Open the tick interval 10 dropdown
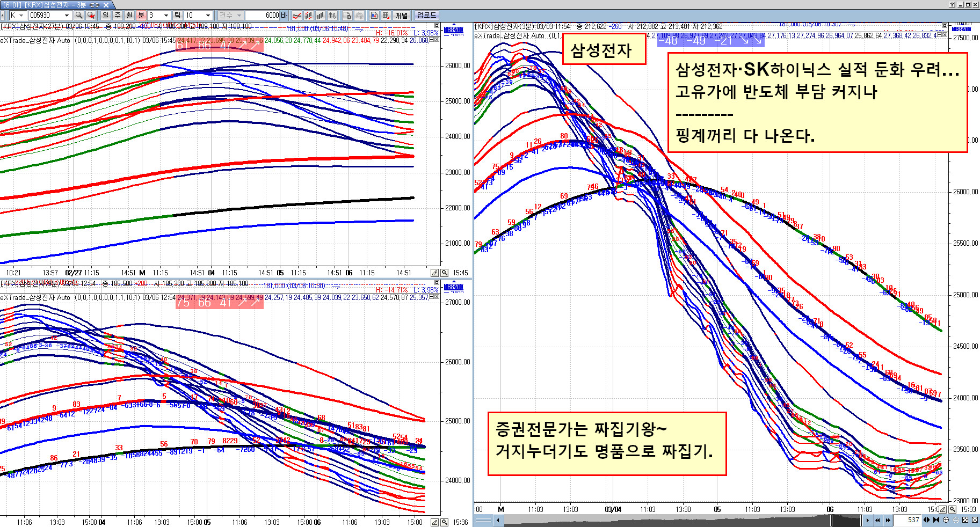Screen dimensions: 980x527 208,16
